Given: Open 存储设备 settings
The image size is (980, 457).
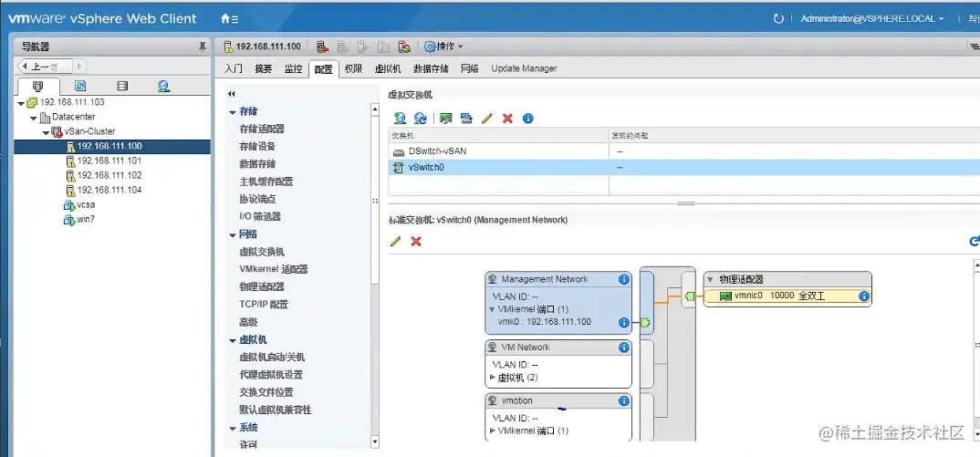Looking at the screenshot, I should tap(257, 146).
